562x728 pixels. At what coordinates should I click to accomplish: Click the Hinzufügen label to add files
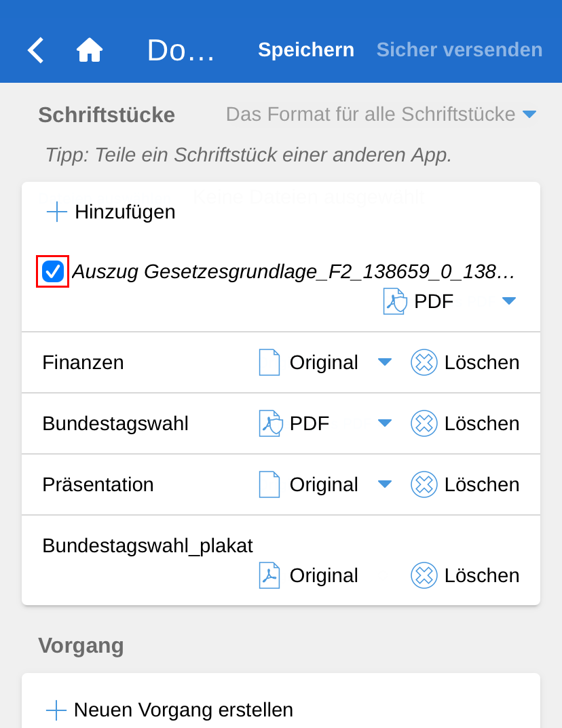[125, 212]
